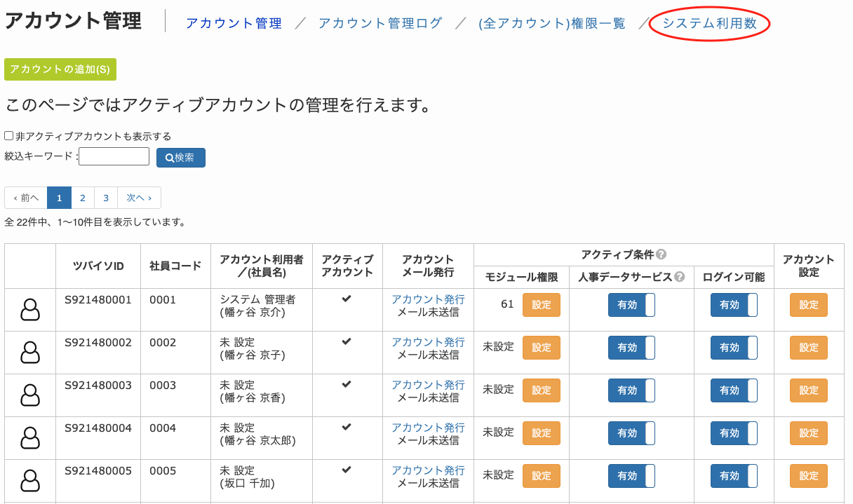
Task: Click the 社員コード column header
Action: 175,266
